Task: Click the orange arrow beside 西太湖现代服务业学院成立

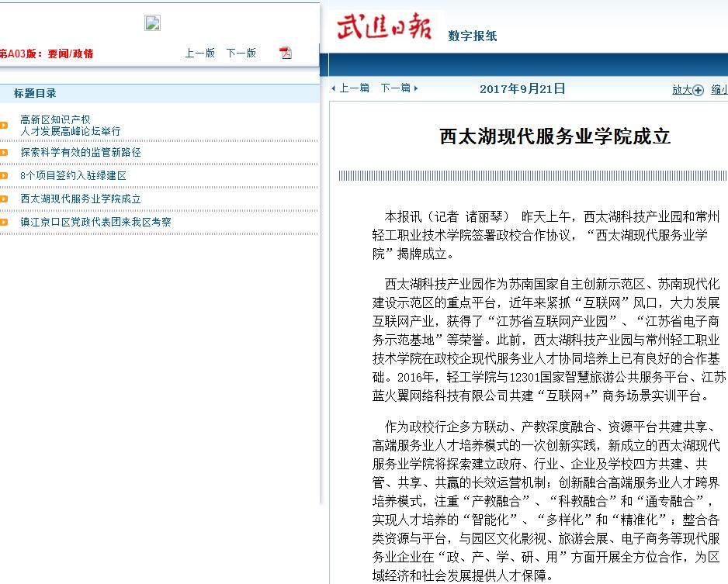Action: coord(4,199)
